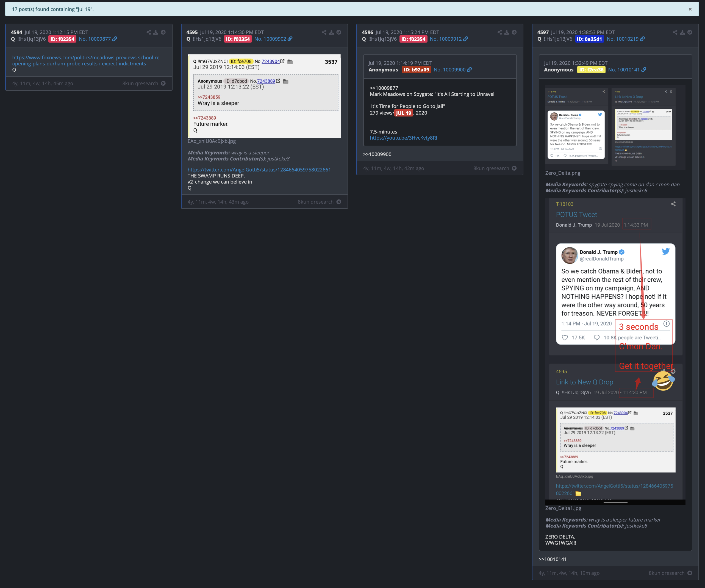The width and height of the screenshot is (705, 588).
Task: Click the "ZERO DELTA." text line
Action: 560,537
